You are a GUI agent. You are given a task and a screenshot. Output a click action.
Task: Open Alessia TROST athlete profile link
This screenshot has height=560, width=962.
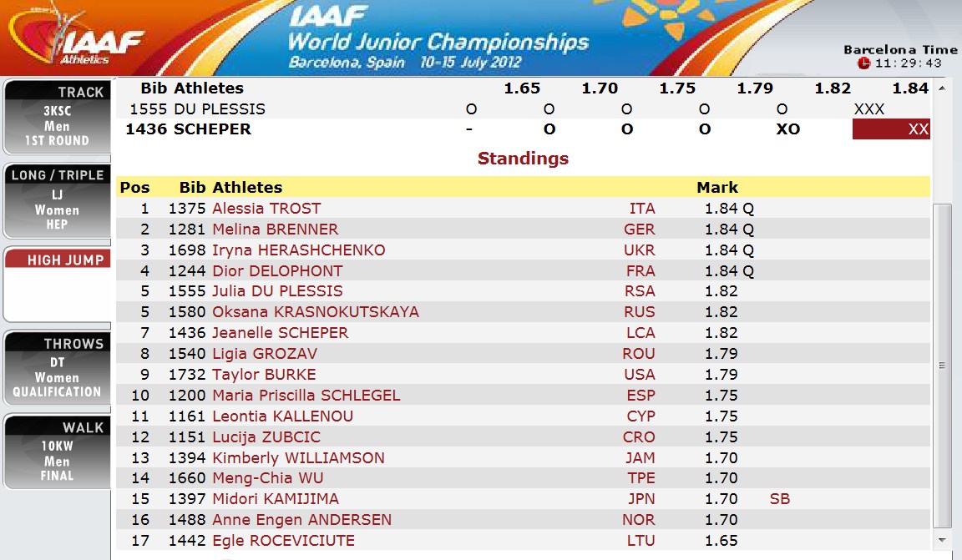[266, 209]
